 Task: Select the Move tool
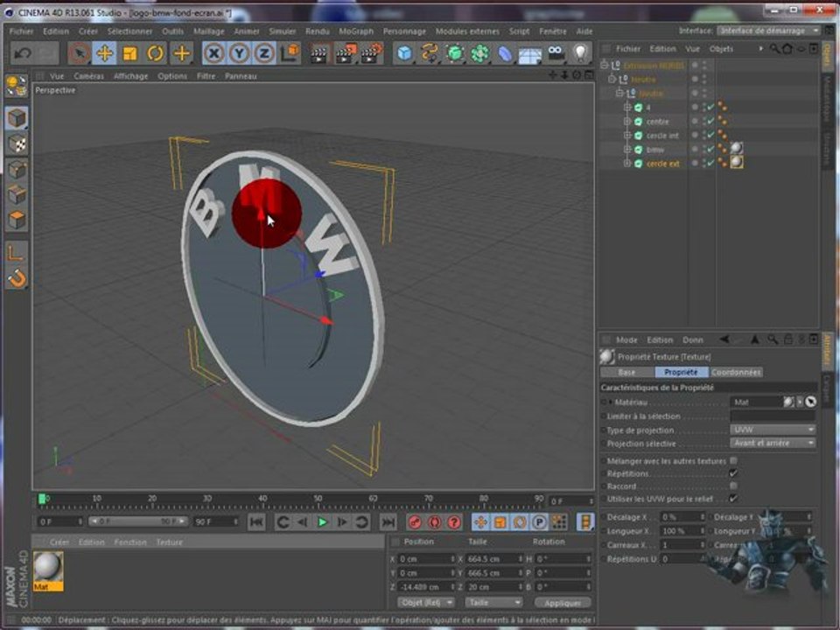point(104,53)
